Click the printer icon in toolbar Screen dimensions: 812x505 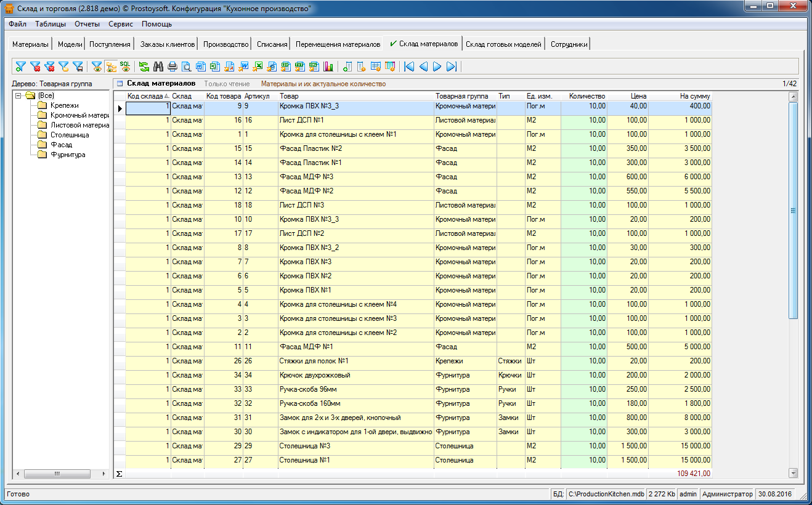[x=172, y=67]
